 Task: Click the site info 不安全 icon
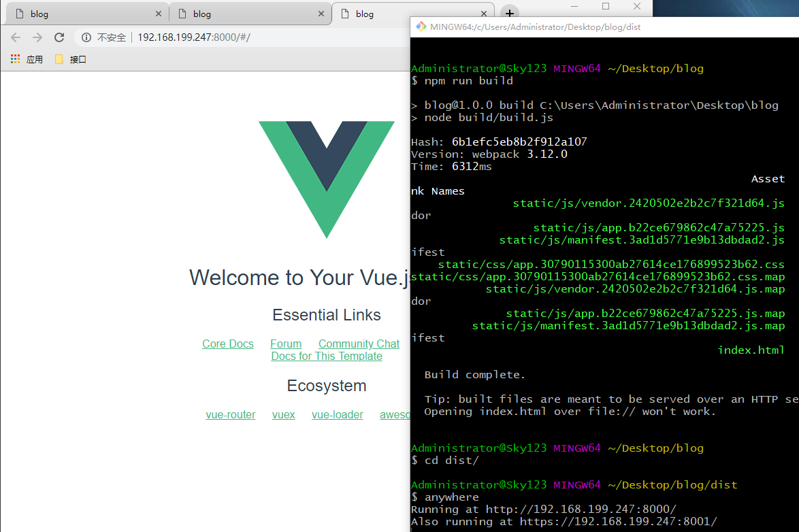pos(86,37)
